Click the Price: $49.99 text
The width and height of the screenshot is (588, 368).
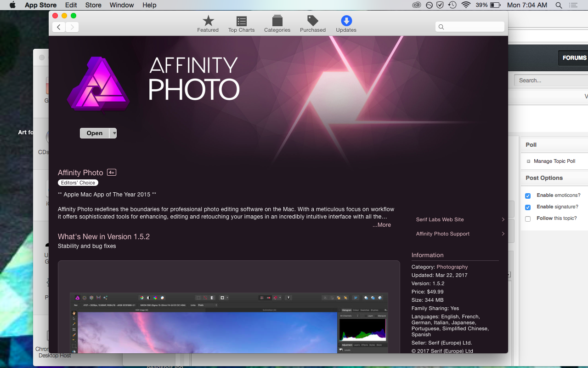pyautogui.click(x=428, y=292)
